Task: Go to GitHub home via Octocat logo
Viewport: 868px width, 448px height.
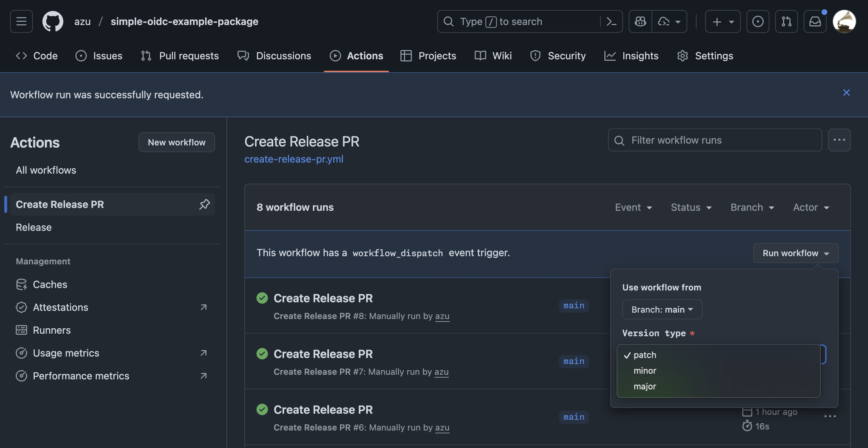Action: click(x=53, y=21)
